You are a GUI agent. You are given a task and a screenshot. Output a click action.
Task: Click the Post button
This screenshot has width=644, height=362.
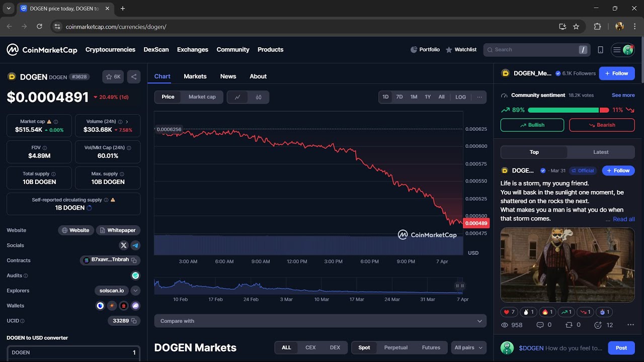pos(621,348)
